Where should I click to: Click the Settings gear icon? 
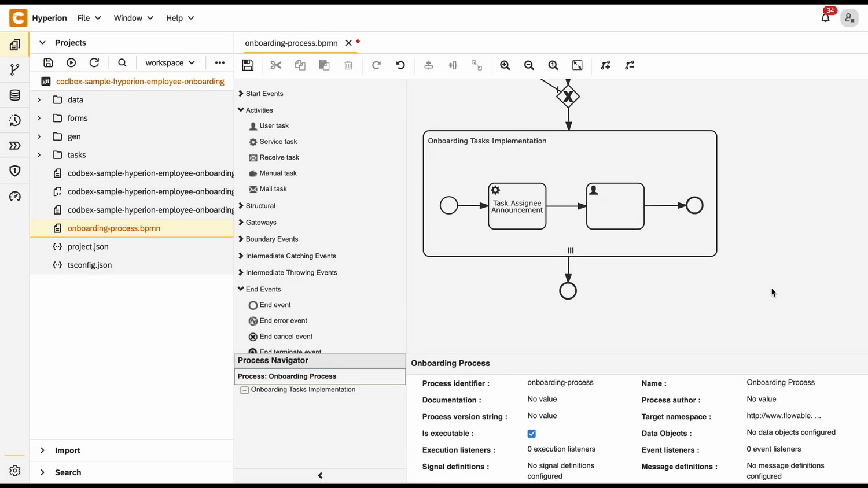(x=14, y=471)
